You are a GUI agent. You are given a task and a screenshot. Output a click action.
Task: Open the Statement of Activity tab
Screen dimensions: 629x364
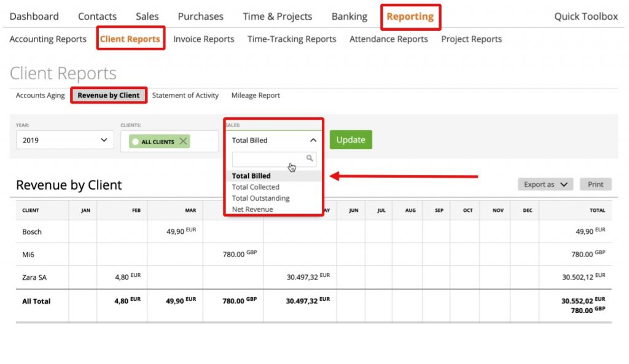coord(186,95)
